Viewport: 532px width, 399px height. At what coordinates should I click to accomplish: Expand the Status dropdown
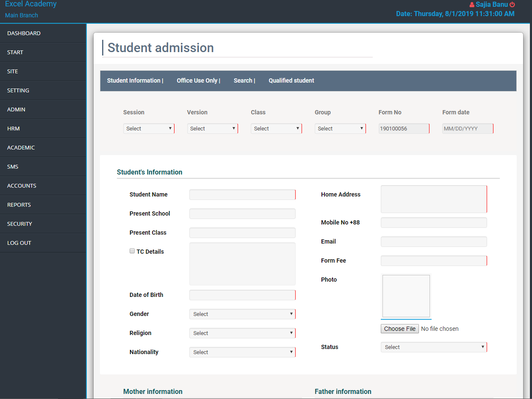click(x=433, y=347)
